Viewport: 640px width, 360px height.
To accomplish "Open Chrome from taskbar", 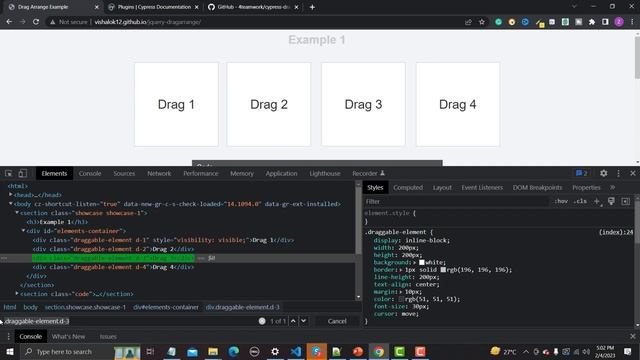I will [379, 352].
